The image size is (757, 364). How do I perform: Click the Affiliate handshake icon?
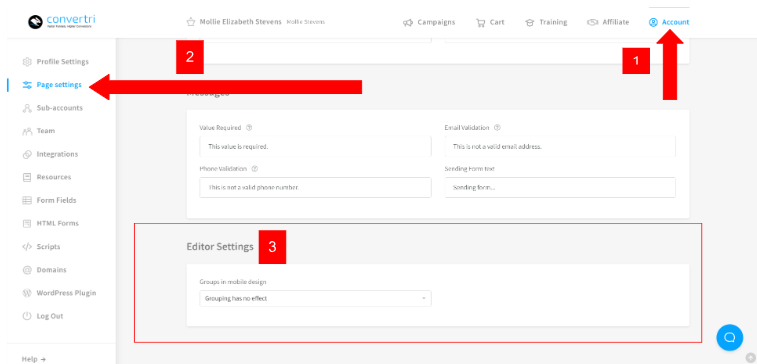592,22
